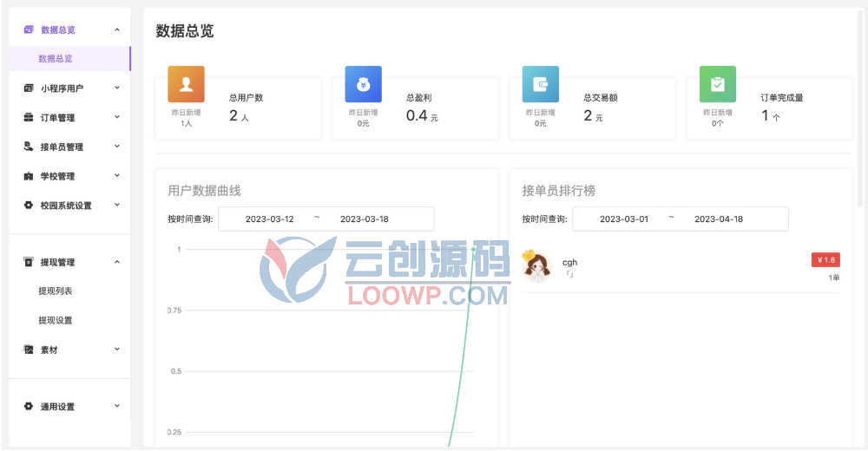Collapse the 数据总览 menu chevron
868x451 pixels.
pyautogui.click(x=117, y=29)
